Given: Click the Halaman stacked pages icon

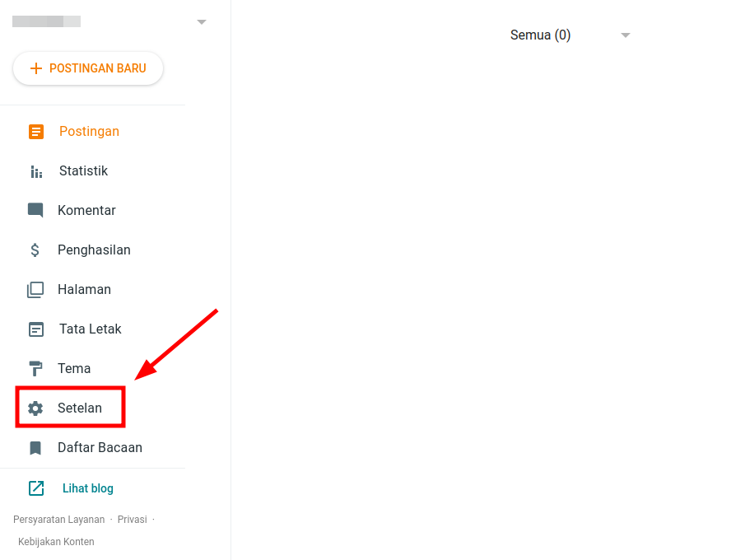Looking at the screenshot, I should point(35,290).
